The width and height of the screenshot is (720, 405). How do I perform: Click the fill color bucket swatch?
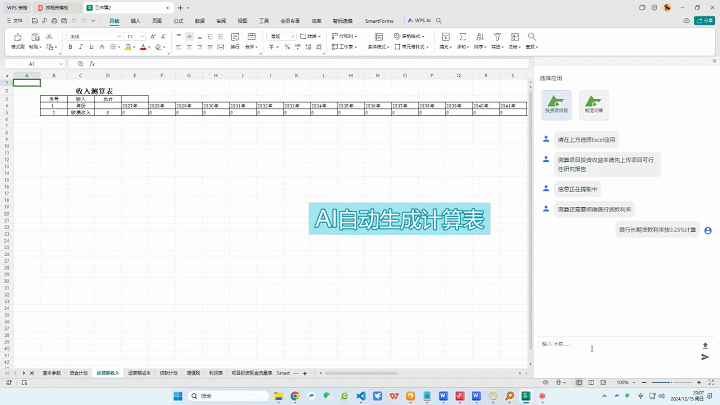(x=127, y=47)
